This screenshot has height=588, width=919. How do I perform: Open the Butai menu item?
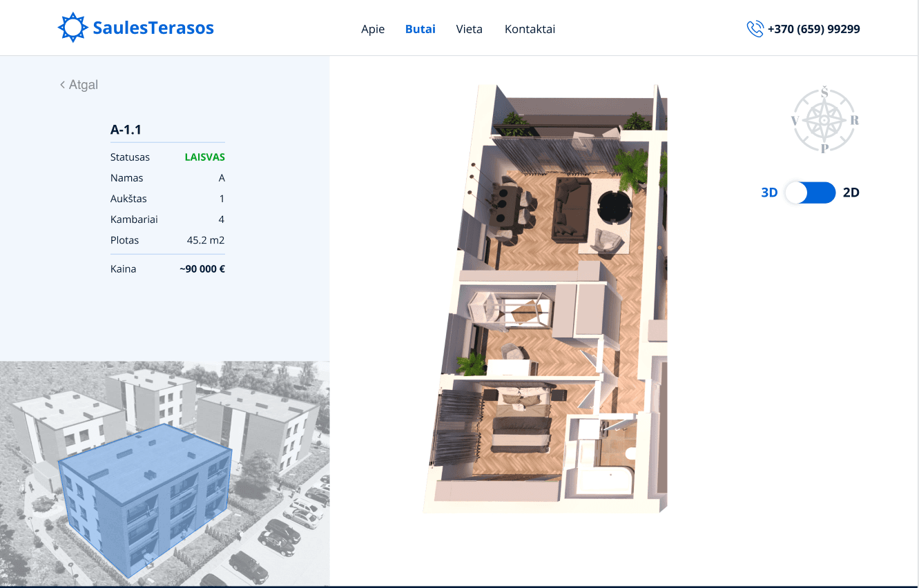(x=420, y=29)
